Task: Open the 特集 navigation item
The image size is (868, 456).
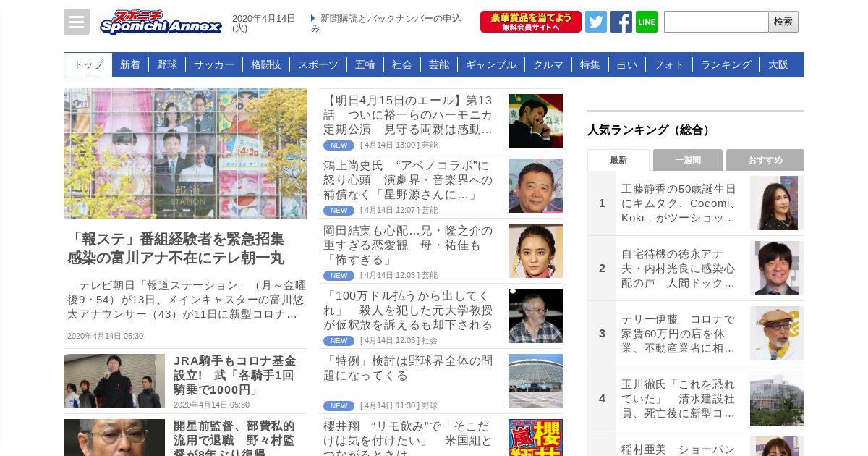Action: (x=590, y=64)
